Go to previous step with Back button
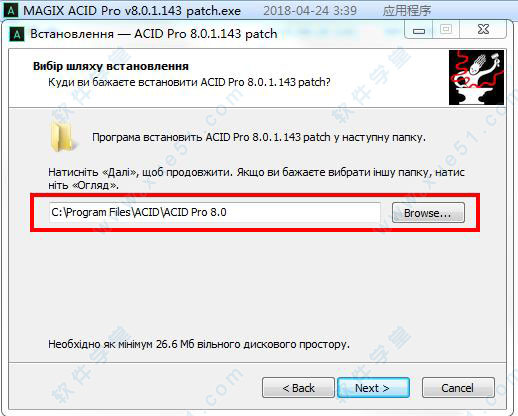Screen dimensions: 518x416 pyautogui.click(x=298, y=388)
